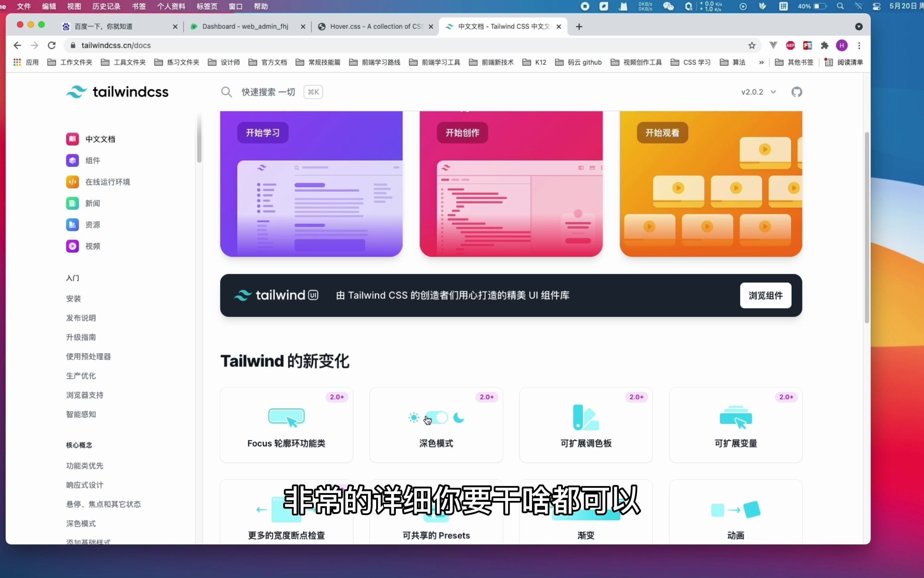This screenshot has height=578, width=924.
Task: Open 动画 feature card
Action: (736, 512)
